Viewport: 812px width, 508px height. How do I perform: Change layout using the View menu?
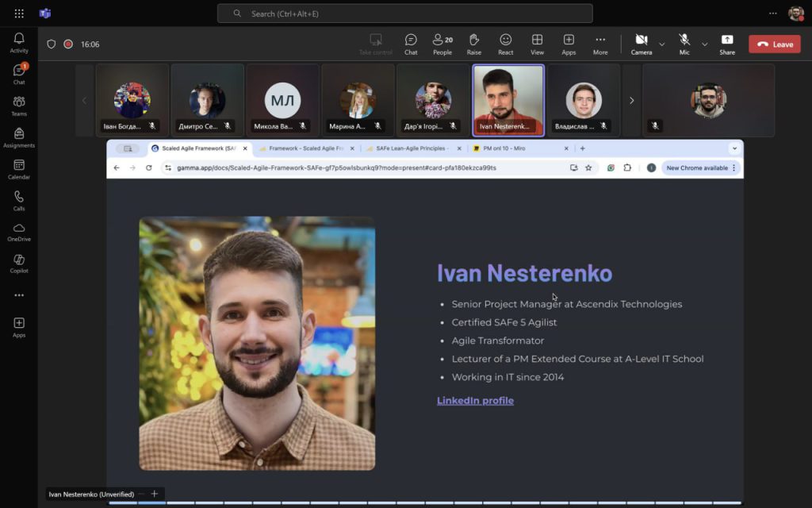(537, 44)
